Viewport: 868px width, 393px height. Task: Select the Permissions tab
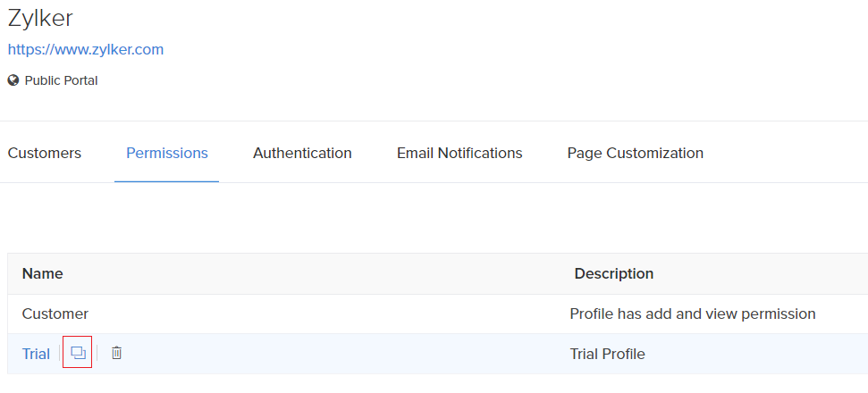167,153
